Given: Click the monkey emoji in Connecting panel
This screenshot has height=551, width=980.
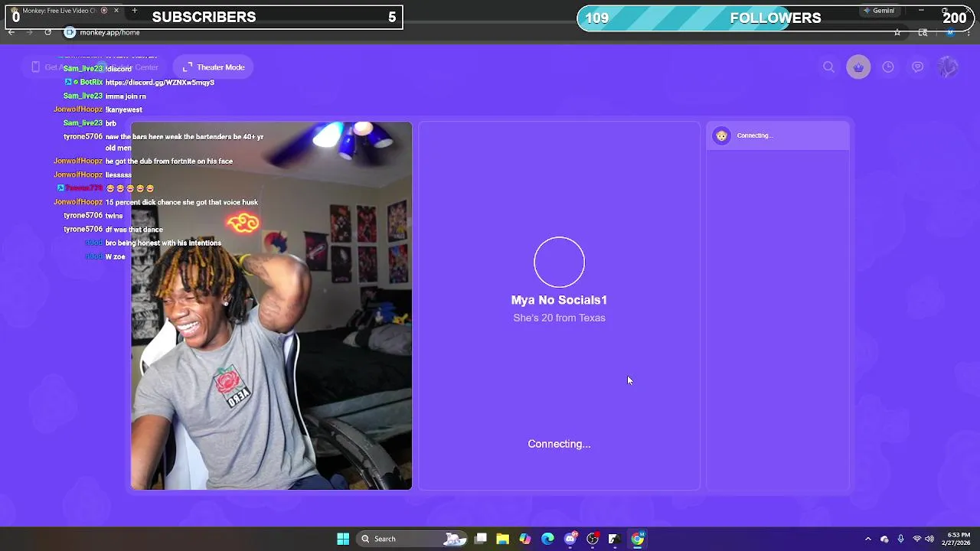Looking at the screenshot, I should point(721,135).
